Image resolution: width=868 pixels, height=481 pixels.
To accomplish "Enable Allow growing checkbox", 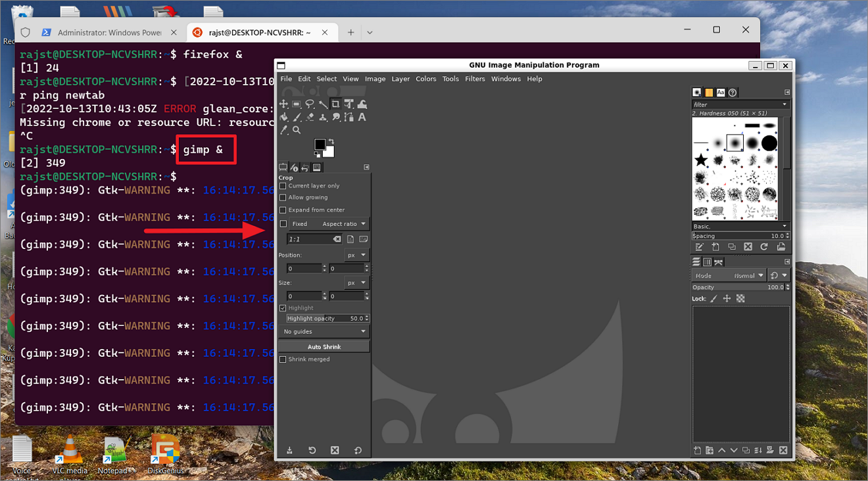I will (x=283, y=197).
